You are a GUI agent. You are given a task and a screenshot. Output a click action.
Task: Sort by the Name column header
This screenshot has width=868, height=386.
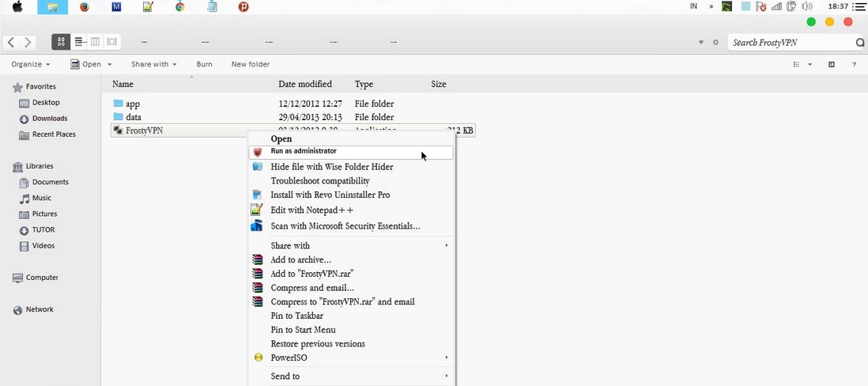pos(123,84)
